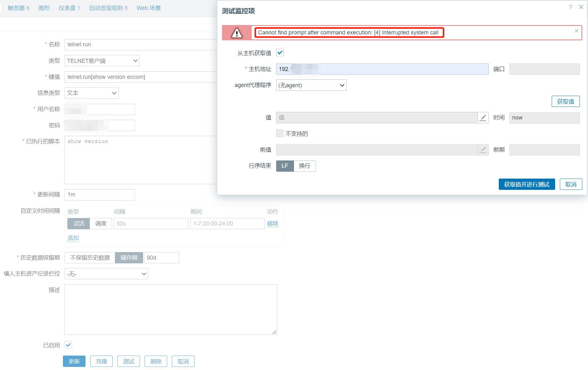Click the 期间 1-7,00:00-24:00 field
The image size is (588, 370).
pyautogui.click(x=227, y=224)
